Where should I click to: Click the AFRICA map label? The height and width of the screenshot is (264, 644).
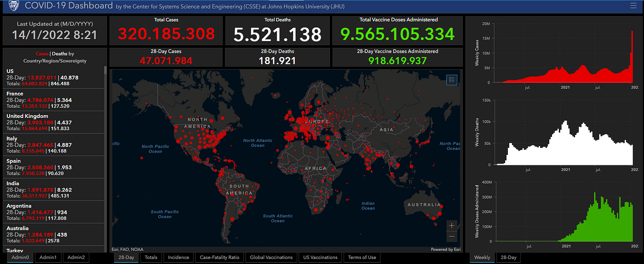click(315, 169)
